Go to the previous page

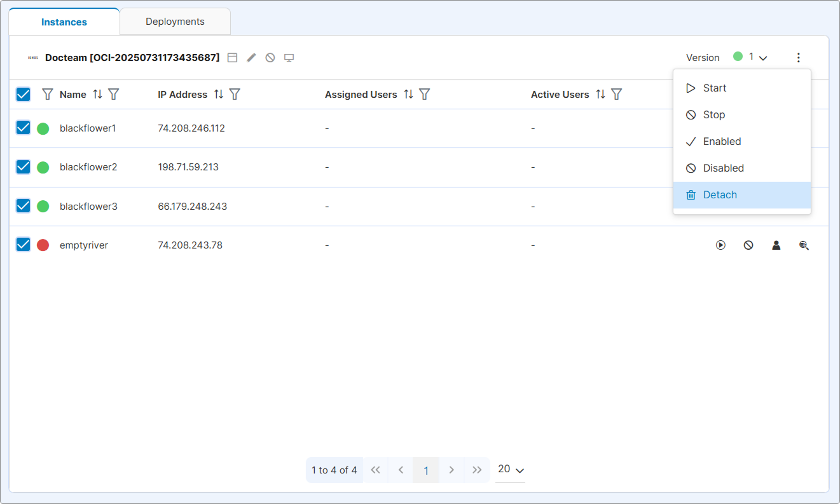click(x=401, y=470)
